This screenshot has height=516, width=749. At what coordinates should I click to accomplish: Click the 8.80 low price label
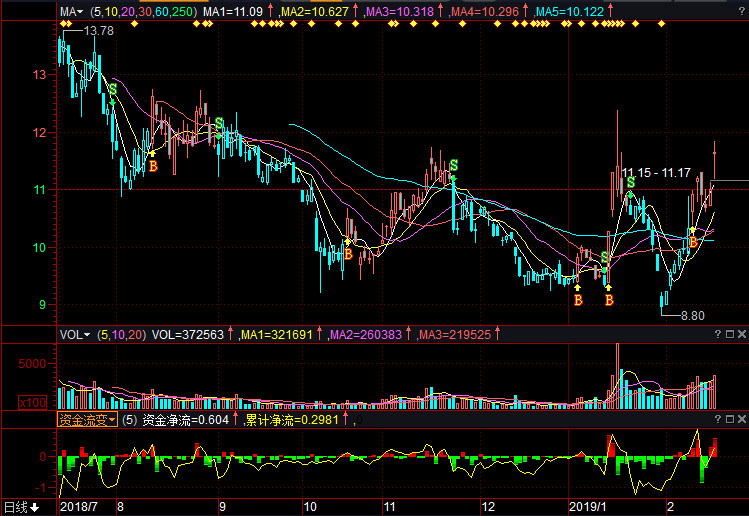[x=692, y=316]
